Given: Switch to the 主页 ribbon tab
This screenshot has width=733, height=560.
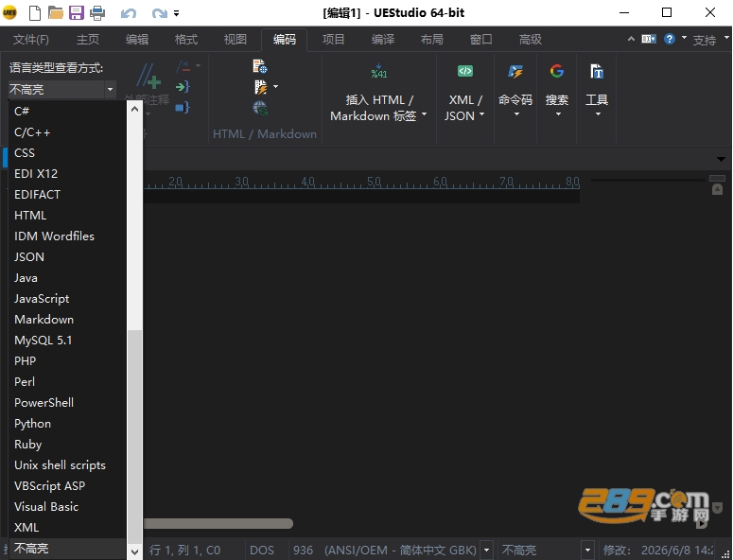Looking at the screenshot, I should point(88,40).
